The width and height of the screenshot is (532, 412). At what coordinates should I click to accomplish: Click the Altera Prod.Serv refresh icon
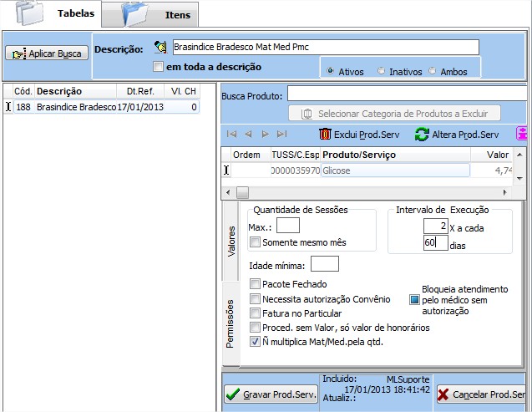tap(422, 134)
